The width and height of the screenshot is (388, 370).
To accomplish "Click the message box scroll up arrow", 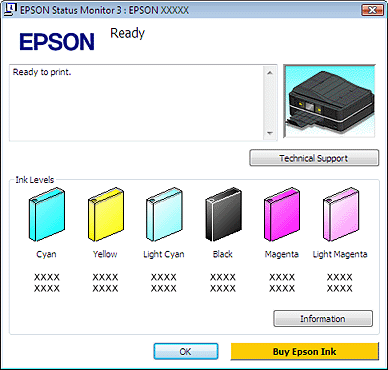I will pos(270,73).
